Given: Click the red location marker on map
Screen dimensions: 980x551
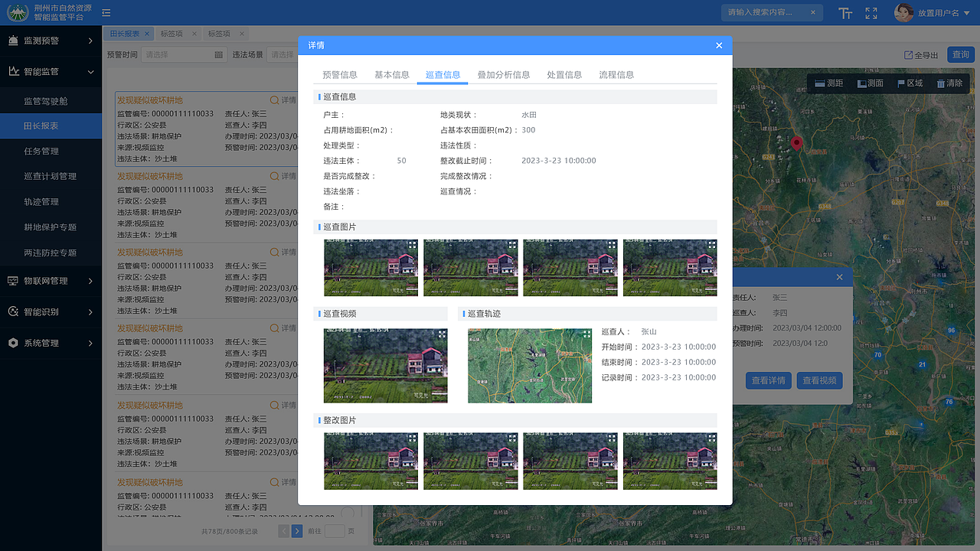Looking at the screenshot, I should pyautogui.click(x=796, y=143).
